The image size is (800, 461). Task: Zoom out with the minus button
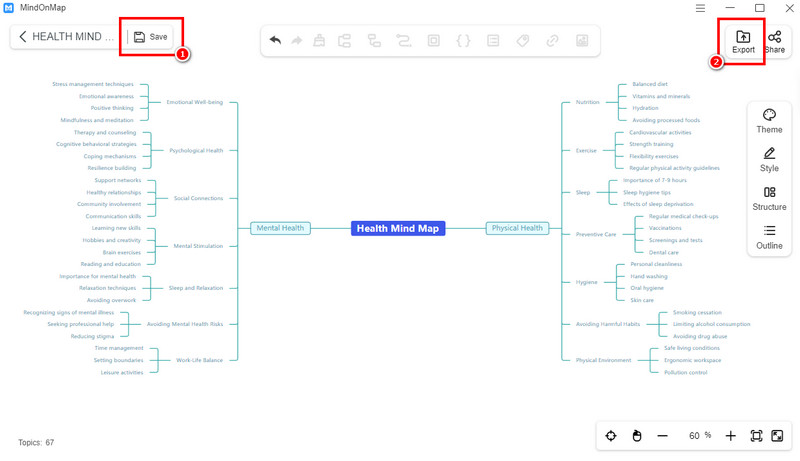662,436
